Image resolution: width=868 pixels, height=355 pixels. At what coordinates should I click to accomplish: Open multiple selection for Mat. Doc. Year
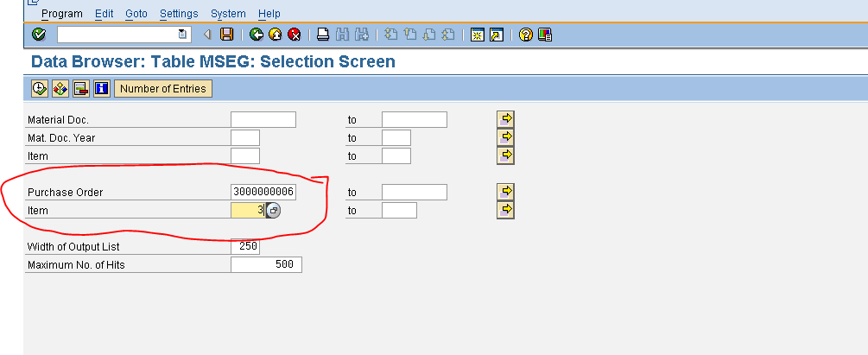coord(505,137)
